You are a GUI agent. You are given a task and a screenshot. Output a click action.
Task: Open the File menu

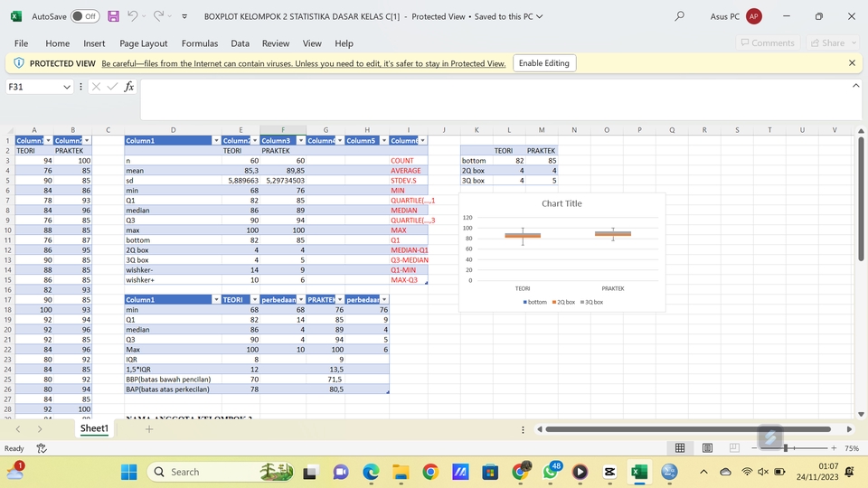pyautogui.click(x=21, y=43)
